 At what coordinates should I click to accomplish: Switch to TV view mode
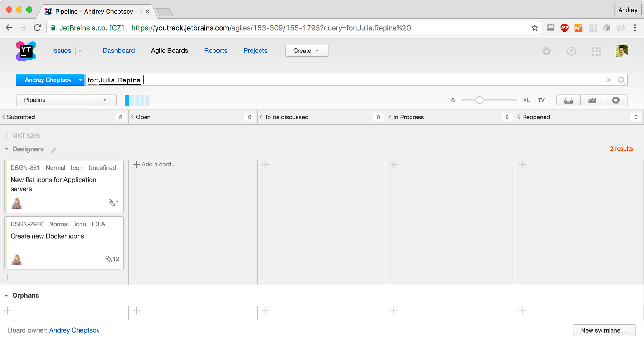click(541, 100)
